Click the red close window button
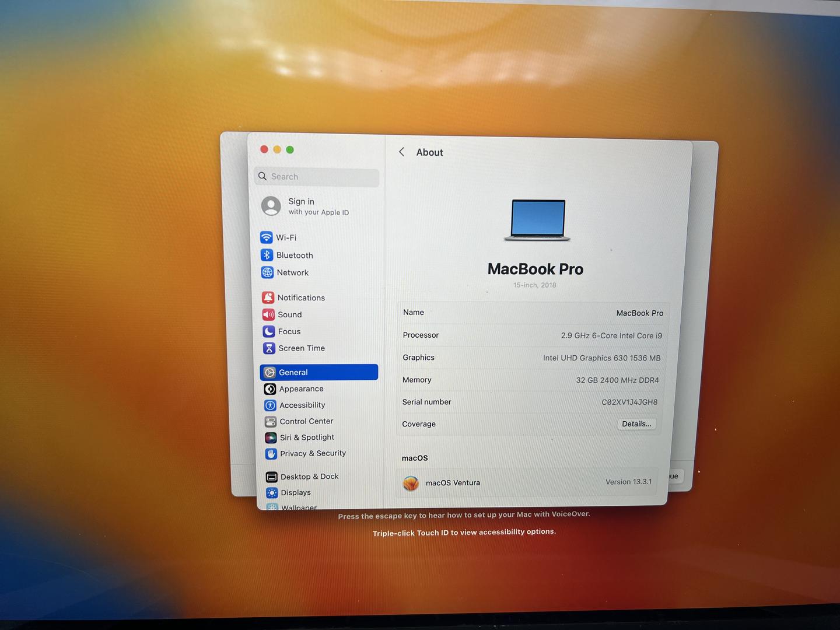Screen dimensions: 840x630 [x=264, y=149]
